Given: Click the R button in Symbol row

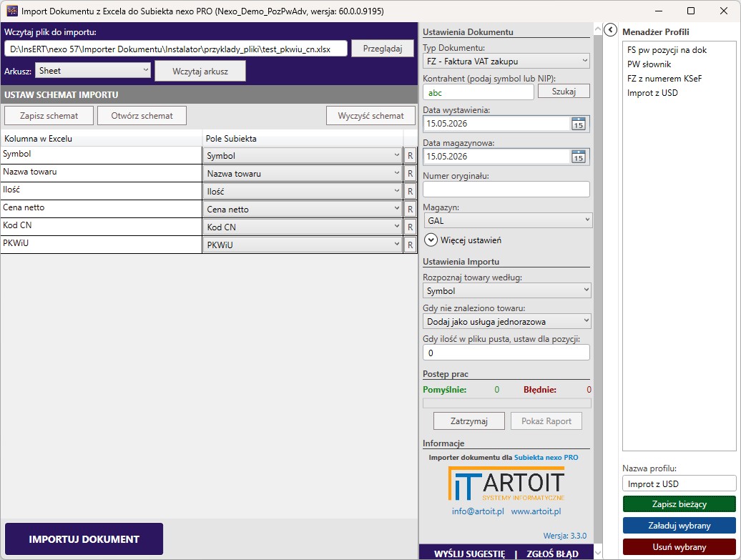Looking at the screenshot, I should click(410, 155).
